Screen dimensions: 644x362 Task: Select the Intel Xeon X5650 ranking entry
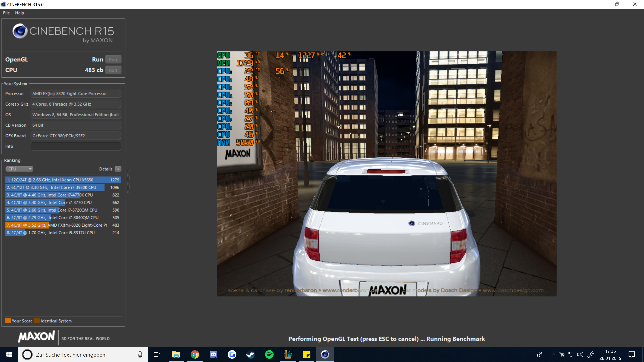coord(63,180)
